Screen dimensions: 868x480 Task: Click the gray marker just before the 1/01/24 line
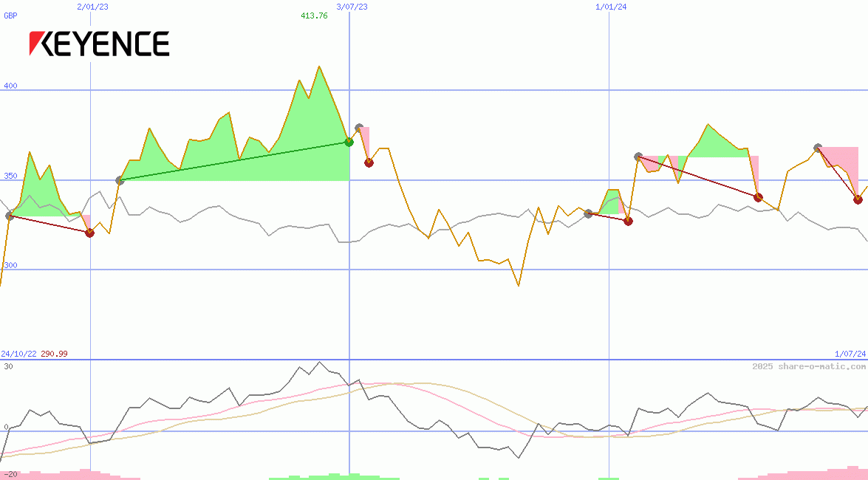[588, 213]
